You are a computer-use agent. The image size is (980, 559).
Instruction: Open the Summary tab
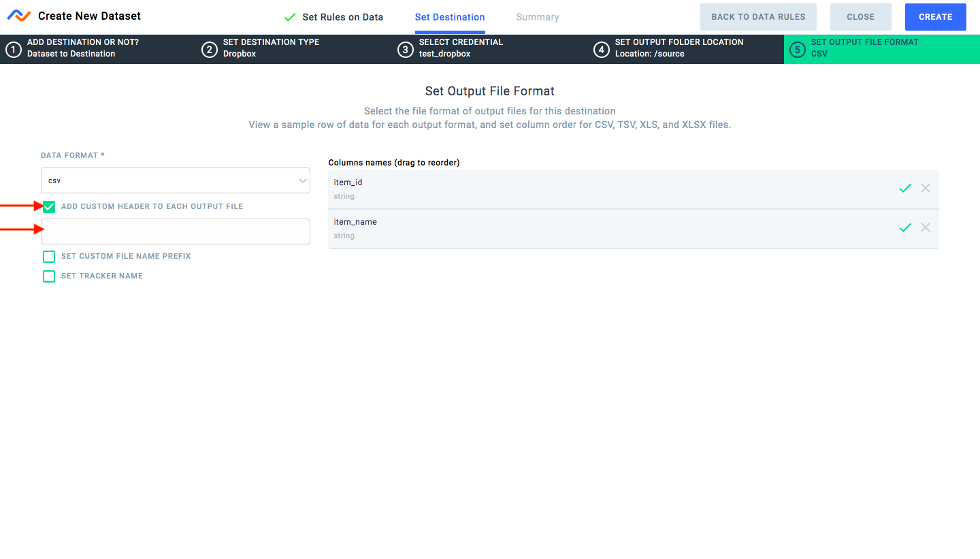(538, 17)
